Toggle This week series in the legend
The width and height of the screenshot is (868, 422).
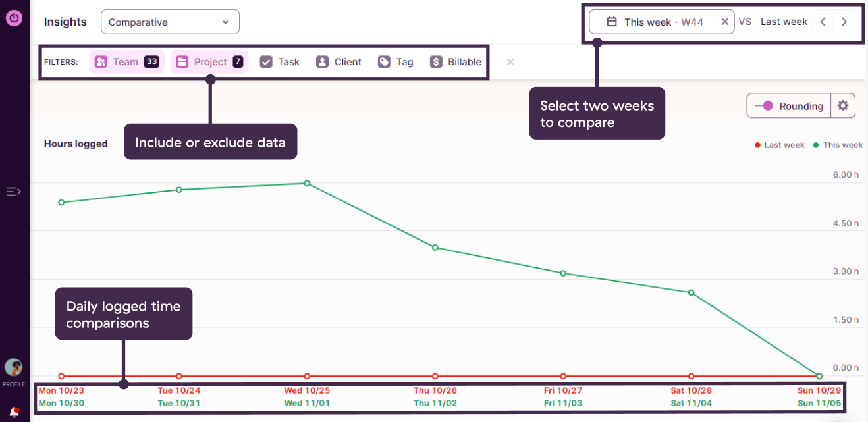click(x=838, y=145)
